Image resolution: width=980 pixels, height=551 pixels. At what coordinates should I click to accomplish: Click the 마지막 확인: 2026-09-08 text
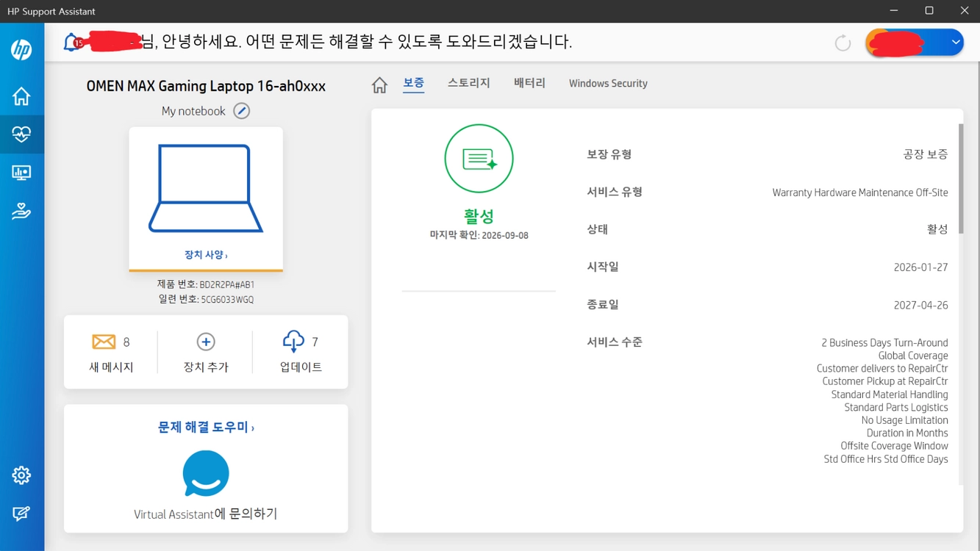tap(479, 236)
